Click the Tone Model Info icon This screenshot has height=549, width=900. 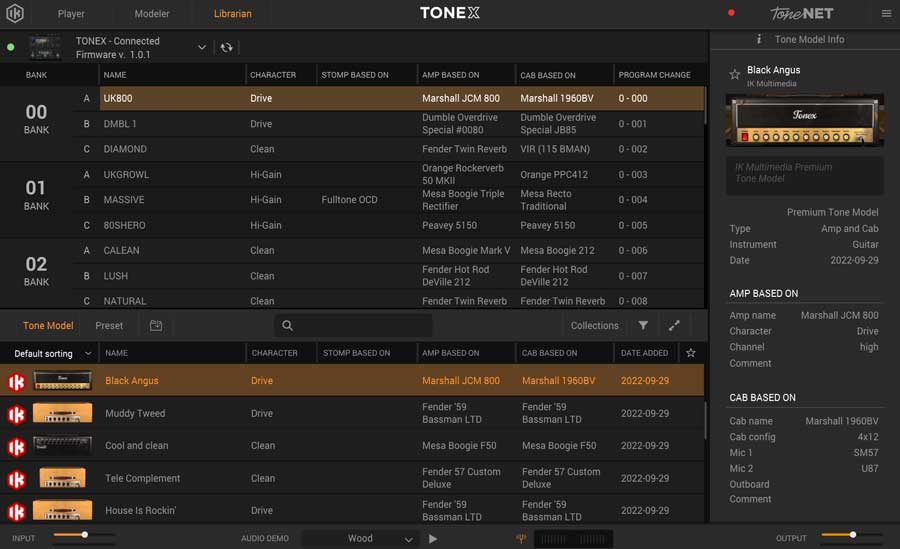tap(759, 39)
